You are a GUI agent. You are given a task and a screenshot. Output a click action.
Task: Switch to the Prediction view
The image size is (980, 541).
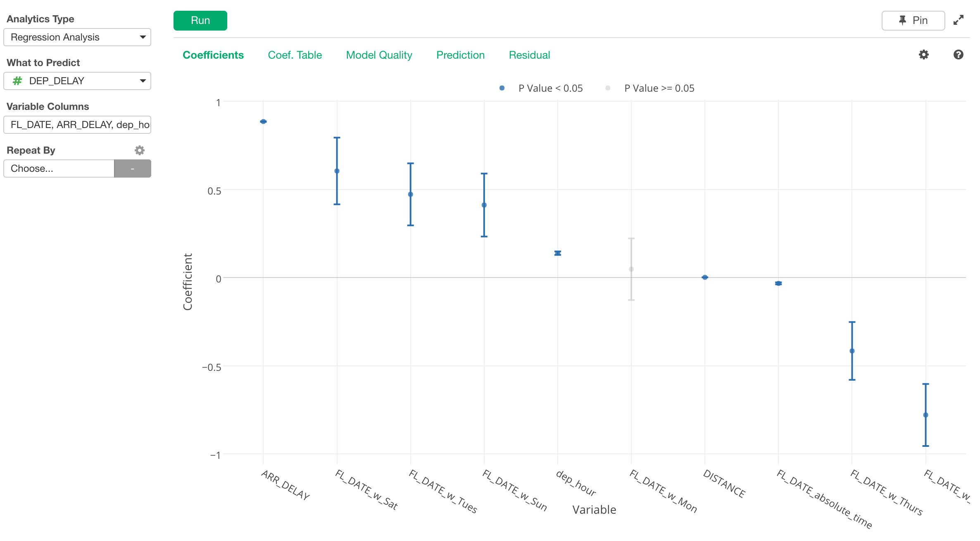tap(460, 55)
